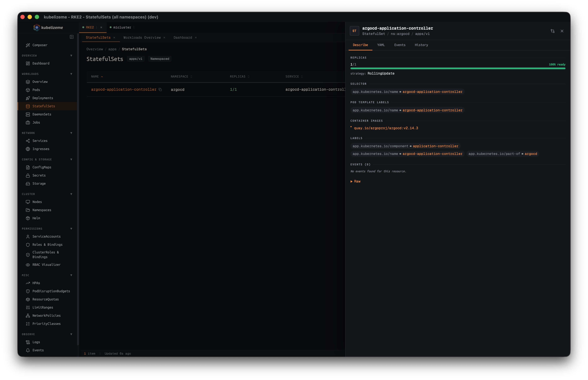
Task: Collapse the NETWORK sidebar section
Action: [x=71, y=133]
